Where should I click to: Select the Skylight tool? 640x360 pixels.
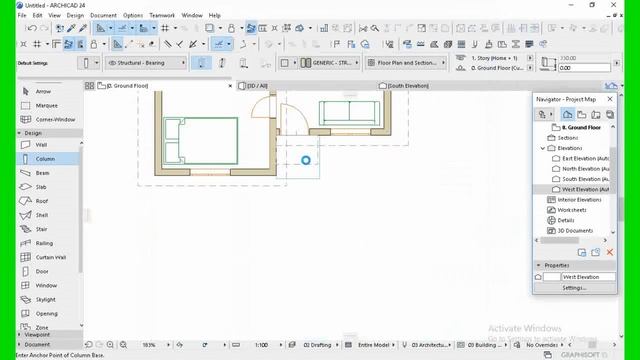click(x=45, y=300)
